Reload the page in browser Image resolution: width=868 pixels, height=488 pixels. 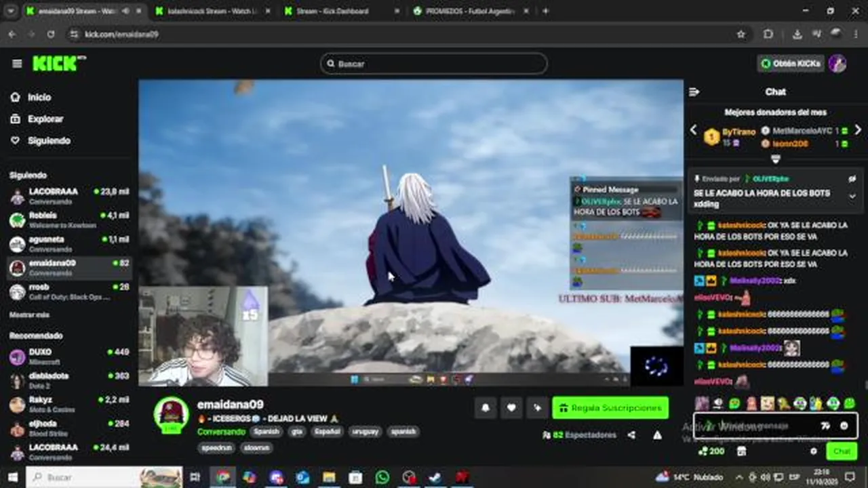51,34
